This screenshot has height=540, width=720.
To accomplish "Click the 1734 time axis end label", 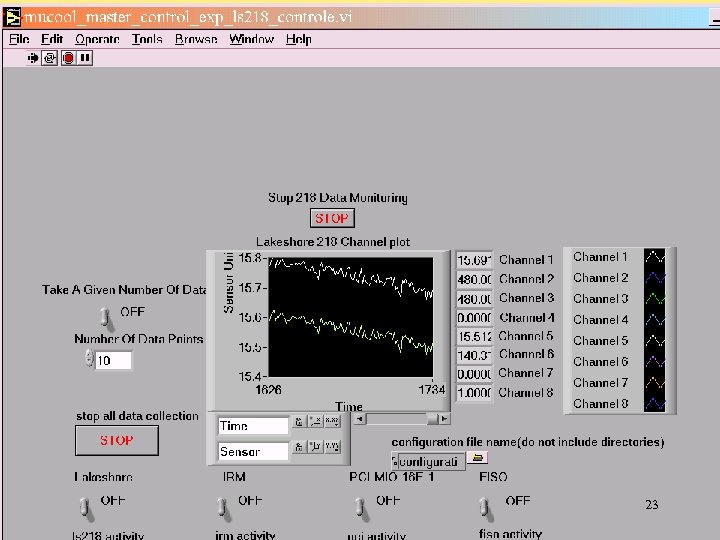I will [432, 390].
